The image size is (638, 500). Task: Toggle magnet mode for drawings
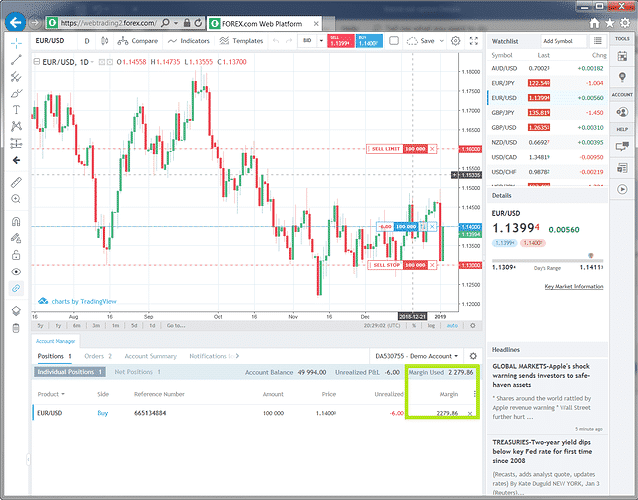pos(16,222)
